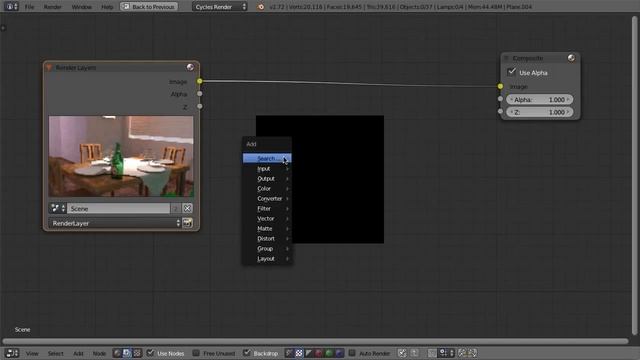Click the scene user count button labeled 2
Image resolution: width=640 pixels, height=360 pixels.
pos(176,208)
